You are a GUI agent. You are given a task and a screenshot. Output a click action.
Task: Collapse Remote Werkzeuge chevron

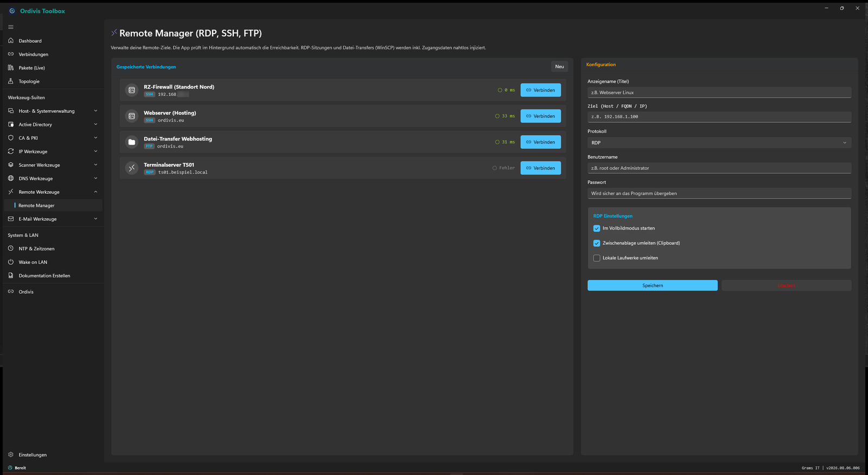(x=95, y=192)
